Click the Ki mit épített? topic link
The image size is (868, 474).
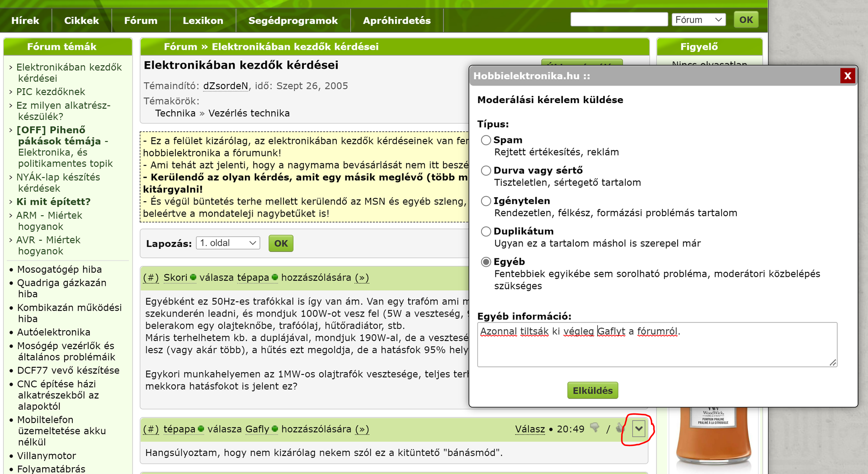pos(53,202)
